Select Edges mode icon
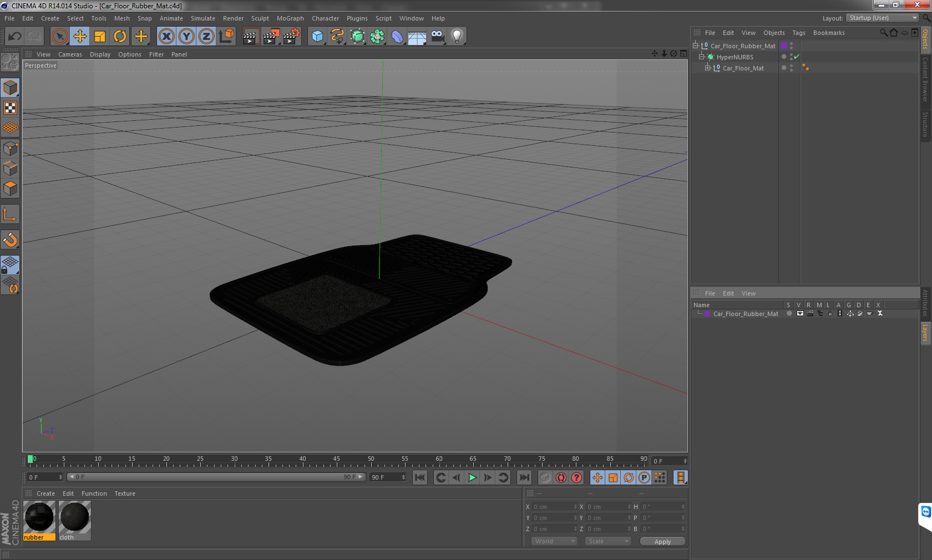The image size is (932, 560). click(11, 169)
